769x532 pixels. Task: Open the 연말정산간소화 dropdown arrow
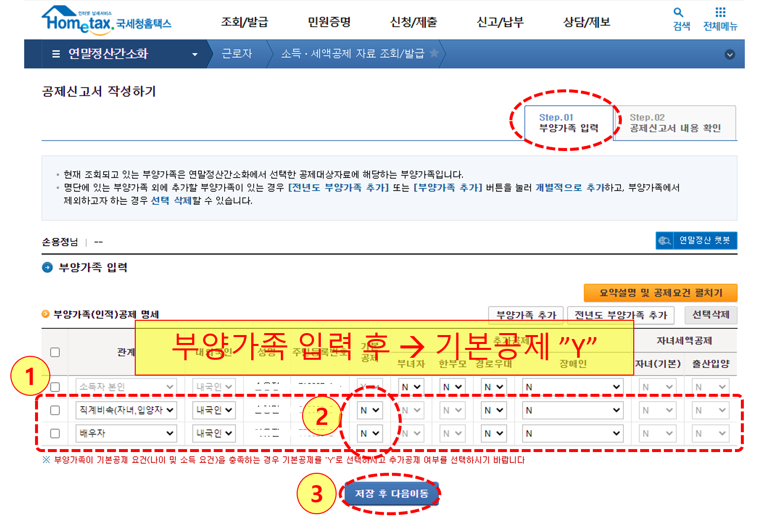pyautogui.click(x=195, y=54)
